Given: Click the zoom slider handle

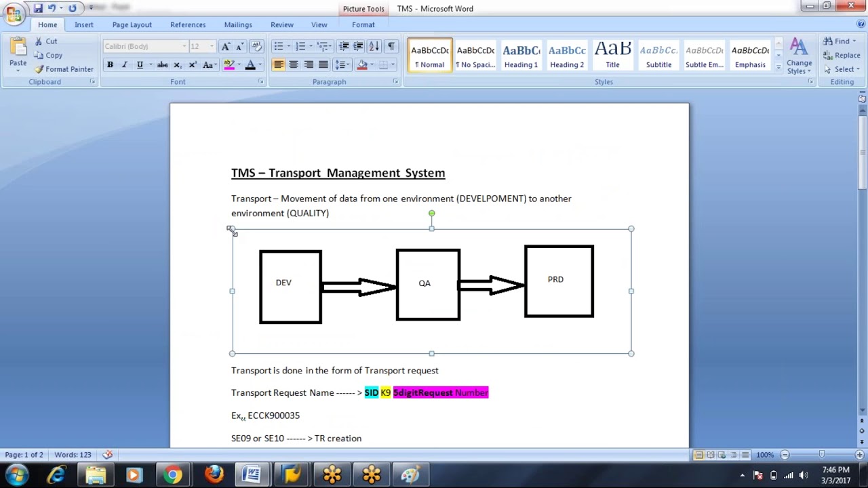Looking at the screenshot, I should click(821, 455).
